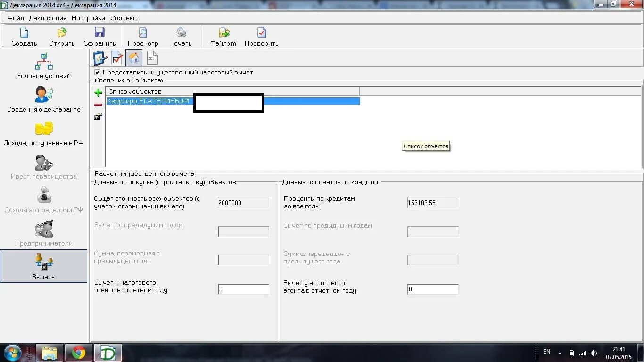Select the Вычеты section in the sidebar
Viewport: 644px width, 362px height.
(44, 266)
